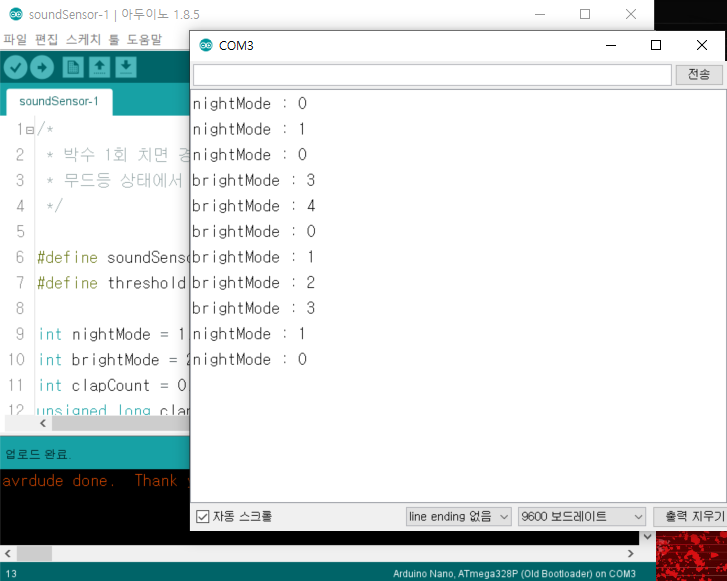Click 'int clapCount = 0' code line
Screen dimensions: 727x581
113,385
